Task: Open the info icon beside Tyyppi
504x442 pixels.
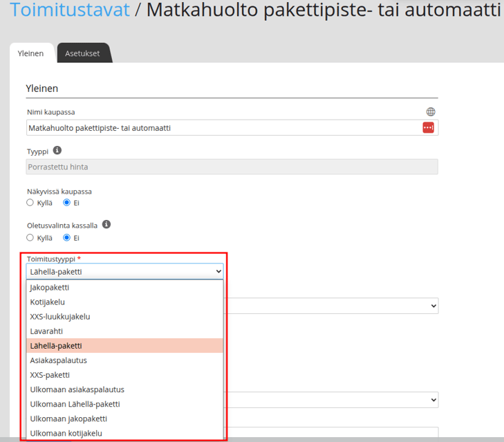Action: click(57, 150)
